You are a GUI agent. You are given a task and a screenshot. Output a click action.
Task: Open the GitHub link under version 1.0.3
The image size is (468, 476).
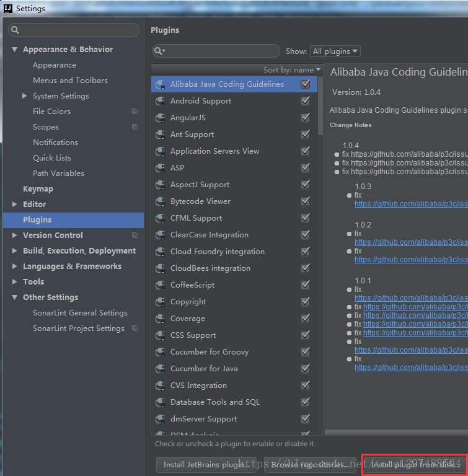click(x=411, y=204)
